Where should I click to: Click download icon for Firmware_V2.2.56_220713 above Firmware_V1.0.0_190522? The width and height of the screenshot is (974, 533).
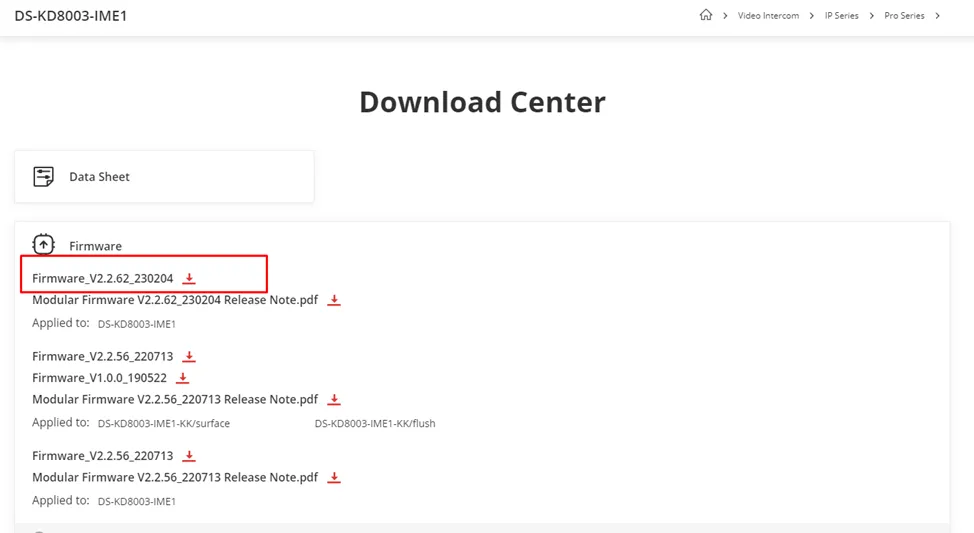(189, 357)
